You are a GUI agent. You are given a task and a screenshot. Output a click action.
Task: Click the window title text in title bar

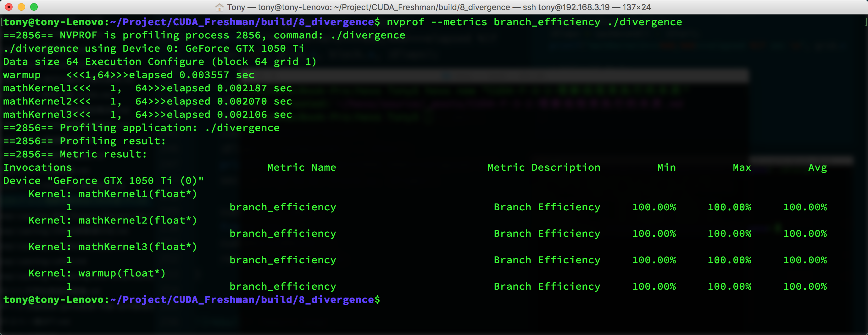pyautogui.click(x=438, y=7)
